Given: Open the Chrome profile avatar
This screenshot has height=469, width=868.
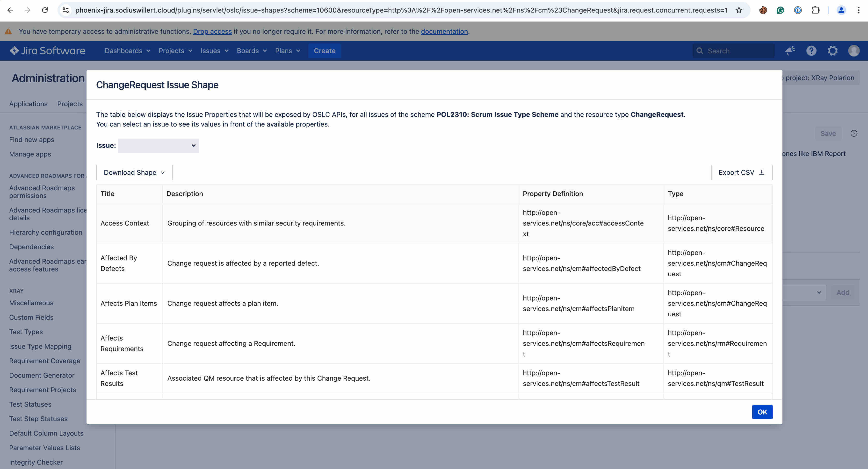Looking at the screenshot, I should (x=841, y=10).
